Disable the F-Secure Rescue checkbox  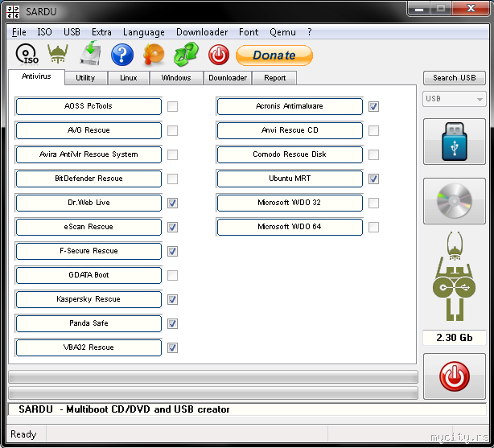pyautogui.click(x=172, y=251)
